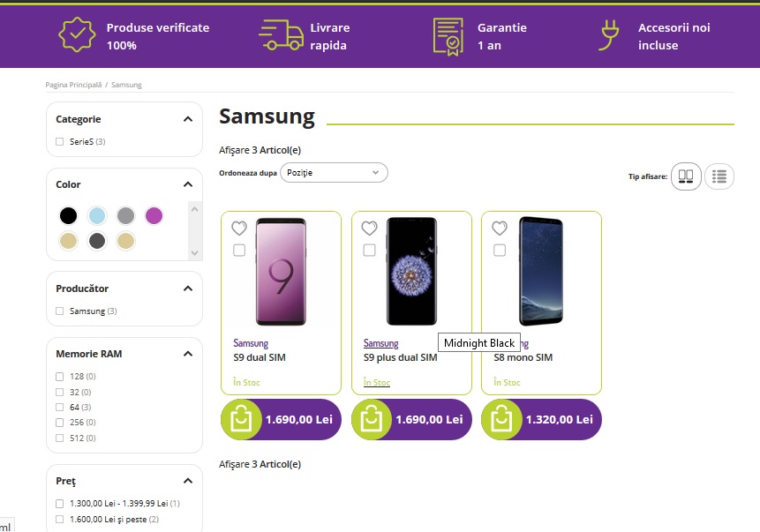Viewport: 760px width, 532px height.
Task: Open the S8 mono SIM product image
Action: (541, 272)
